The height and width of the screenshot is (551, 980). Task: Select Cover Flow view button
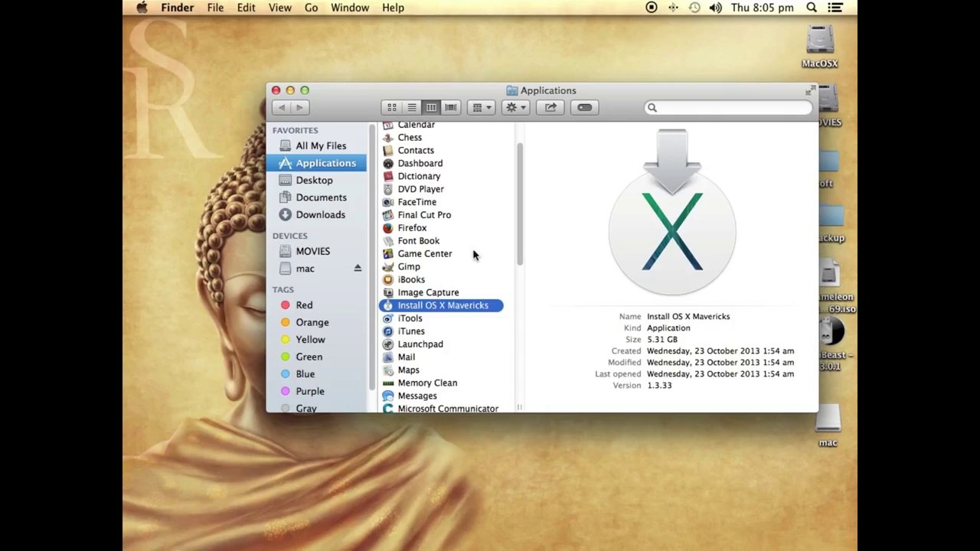click(451, 108)
